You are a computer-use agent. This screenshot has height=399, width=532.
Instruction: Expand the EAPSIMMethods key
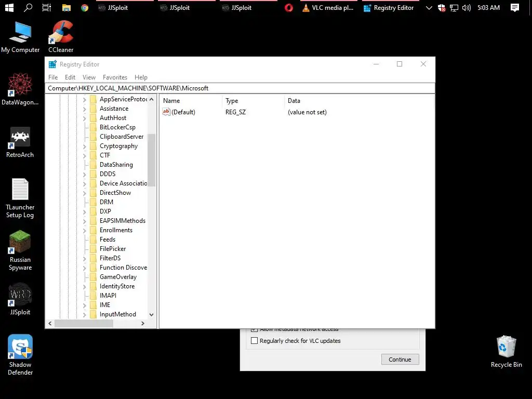point(85,221)
